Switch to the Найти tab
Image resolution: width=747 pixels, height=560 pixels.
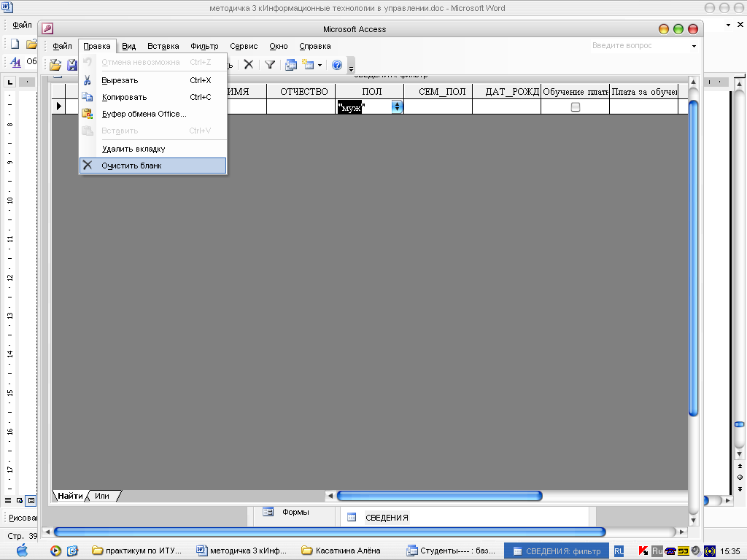point(71,496)
